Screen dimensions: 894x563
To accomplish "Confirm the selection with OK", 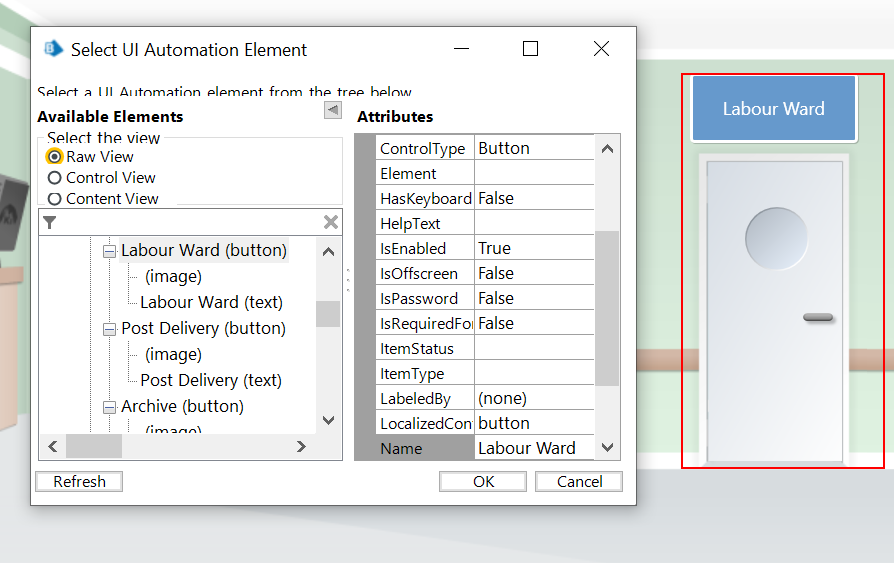I will point(483,481).
